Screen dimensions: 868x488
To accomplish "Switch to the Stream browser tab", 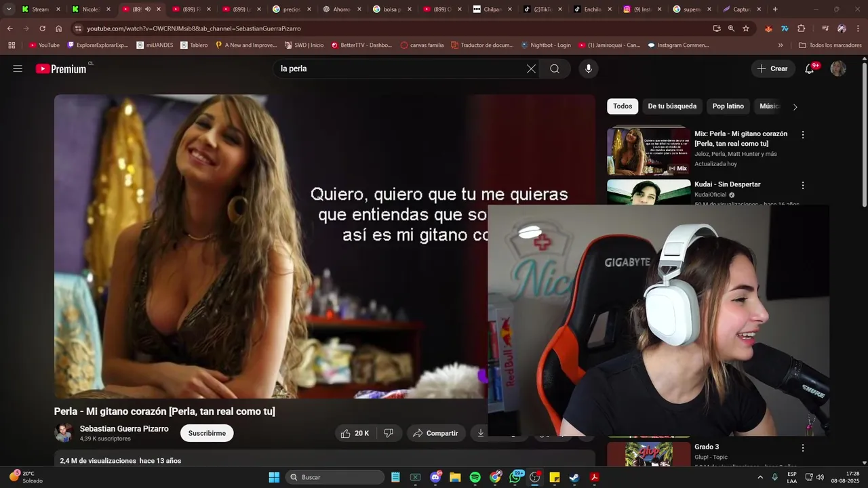I will coord(41,9).
